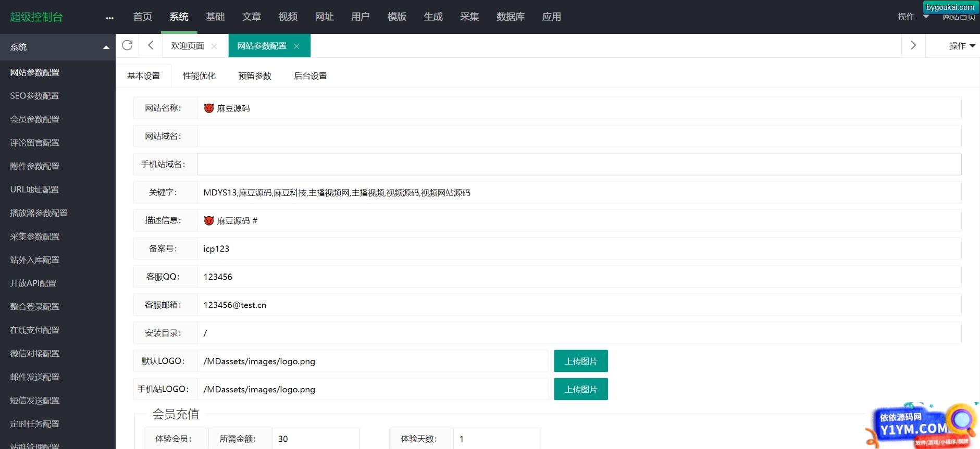Image resolution: width=980 pixels, height=449 pixels.
Task: Click the 体验天数 input field
Action: tap(497, 439)
